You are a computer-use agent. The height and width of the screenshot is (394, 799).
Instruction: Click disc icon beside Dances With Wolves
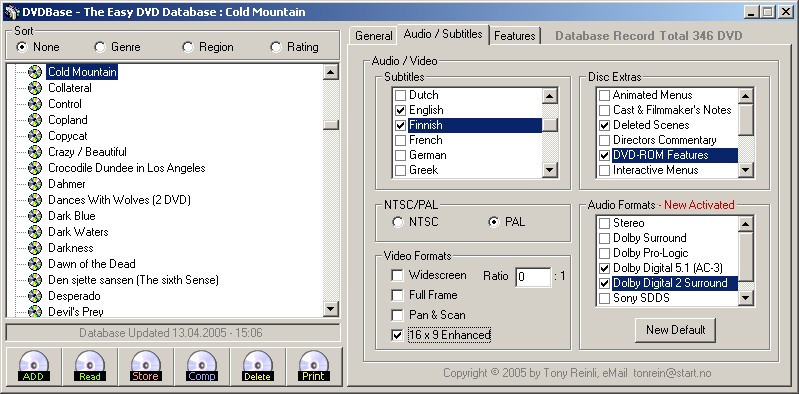tap(35, 200)
